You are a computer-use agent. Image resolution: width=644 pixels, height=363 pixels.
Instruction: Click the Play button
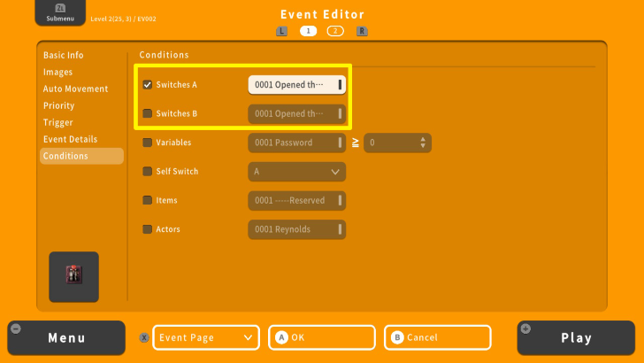tap(576, 338)
